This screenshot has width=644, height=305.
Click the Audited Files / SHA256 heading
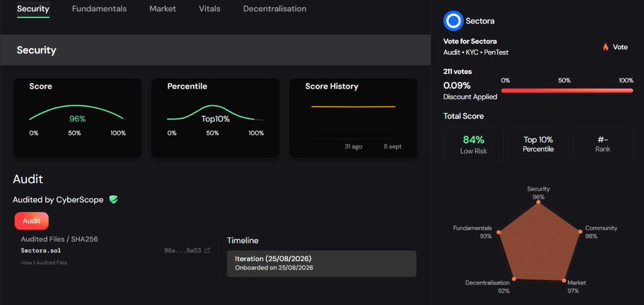(60, 239)
